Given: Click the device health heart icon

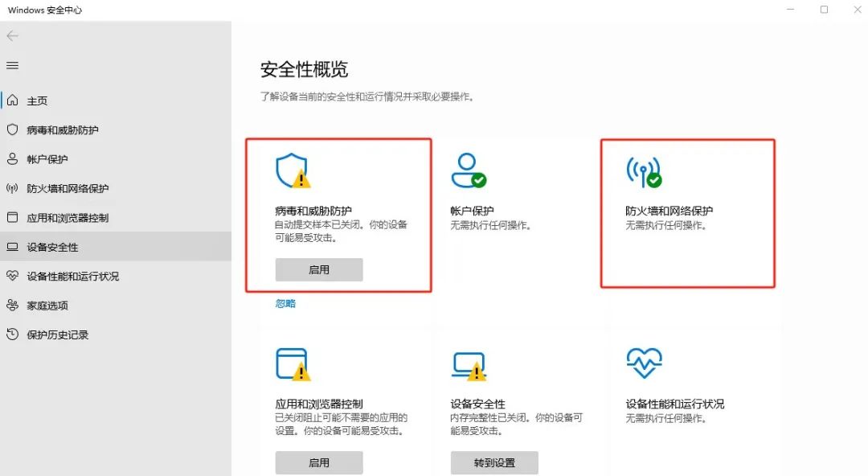Looking at the screenshot, I should 644,363.
